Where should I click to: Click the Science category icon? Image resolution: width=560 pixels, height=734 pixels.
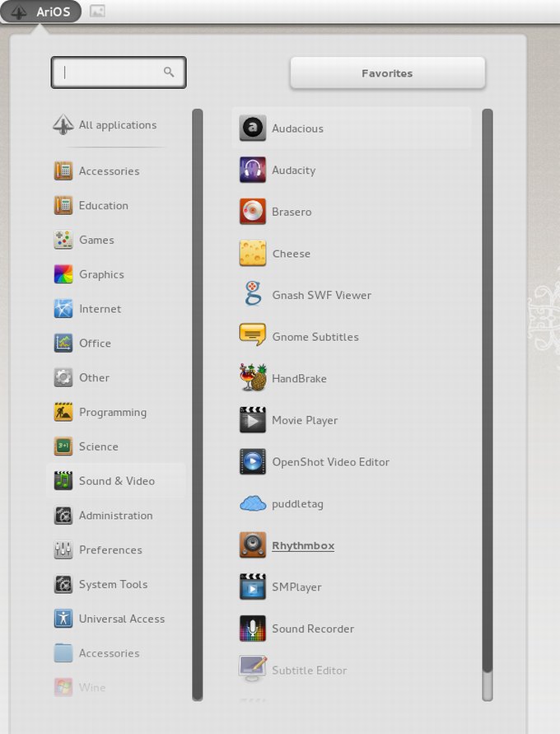63,446
